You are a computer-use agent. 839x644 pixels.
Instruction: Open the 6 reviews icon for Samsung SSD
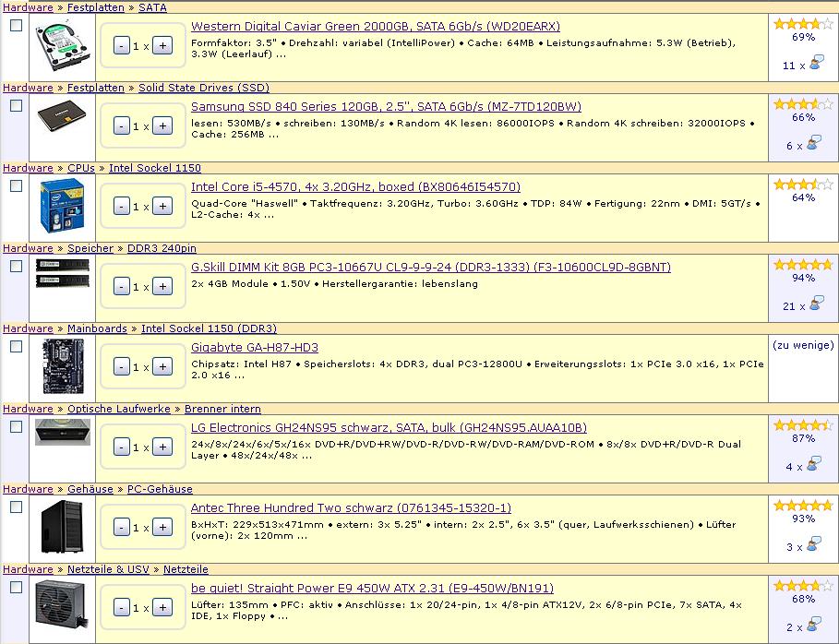pyautogui.click(x=814, y=143)
